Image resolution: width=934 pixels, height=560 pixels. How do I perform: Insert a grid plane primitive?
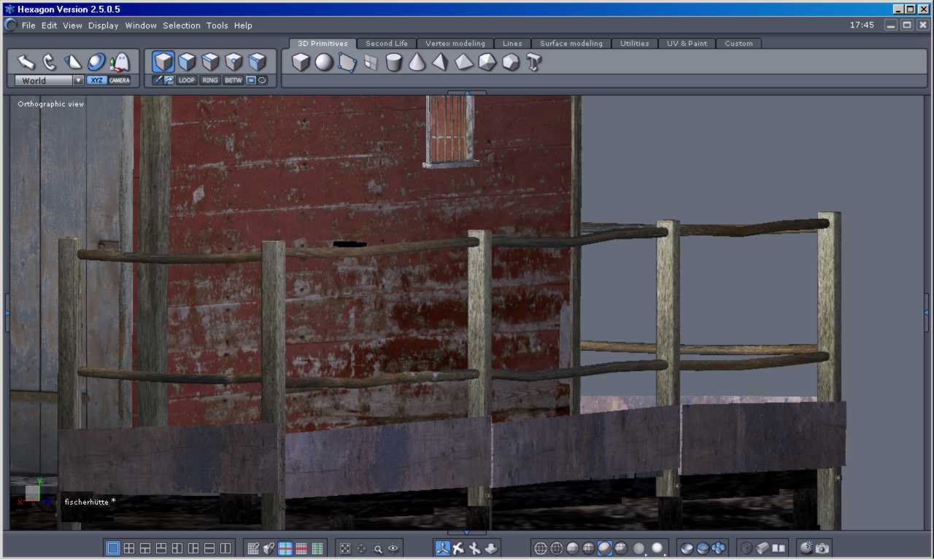[371, 62]
